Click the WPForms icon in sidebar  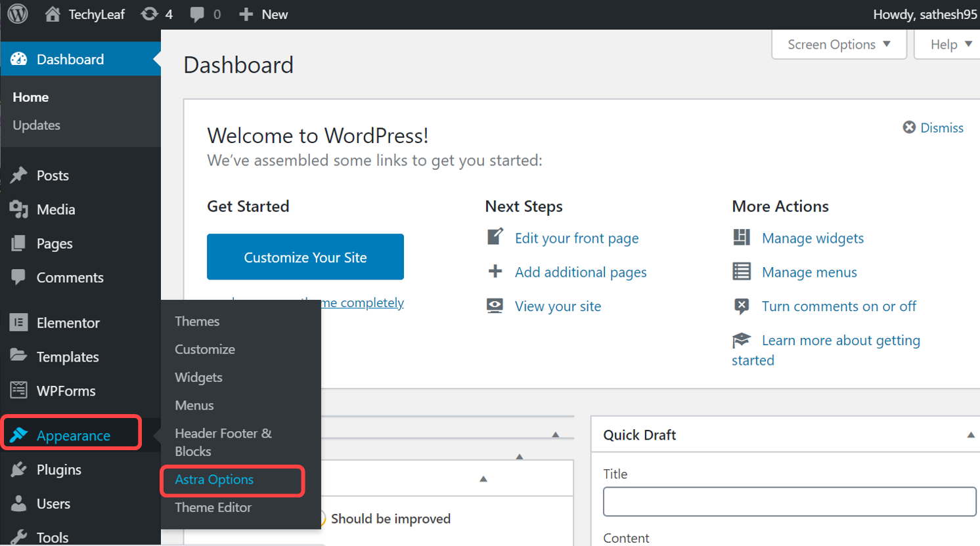click(18, 390)
